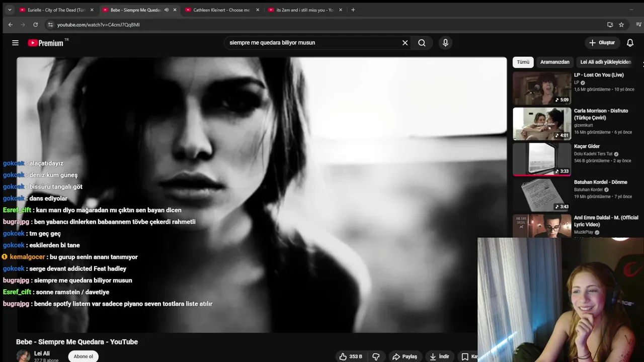This screenshot has height=362, width=644.
Task: Click the Bebe - Siempre Me Quedara video title
Action: tap(77, 342)
